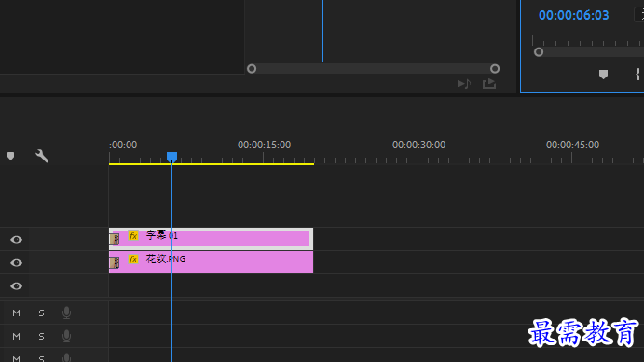This screenshot has width=644, height=362.
Task: Mute the second audio track
Action: (16, 337)
